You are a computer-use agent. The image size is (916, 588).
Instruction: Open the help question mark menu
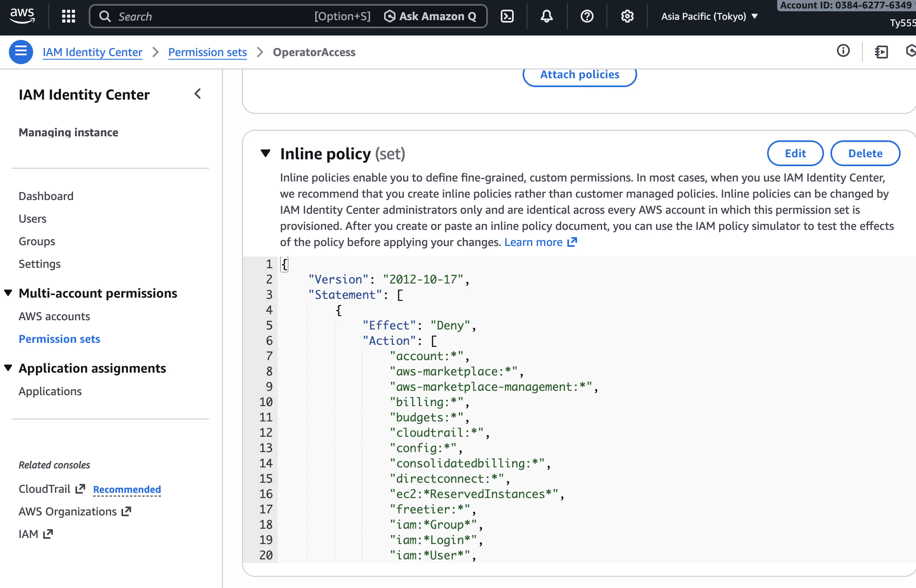(587, 16)
